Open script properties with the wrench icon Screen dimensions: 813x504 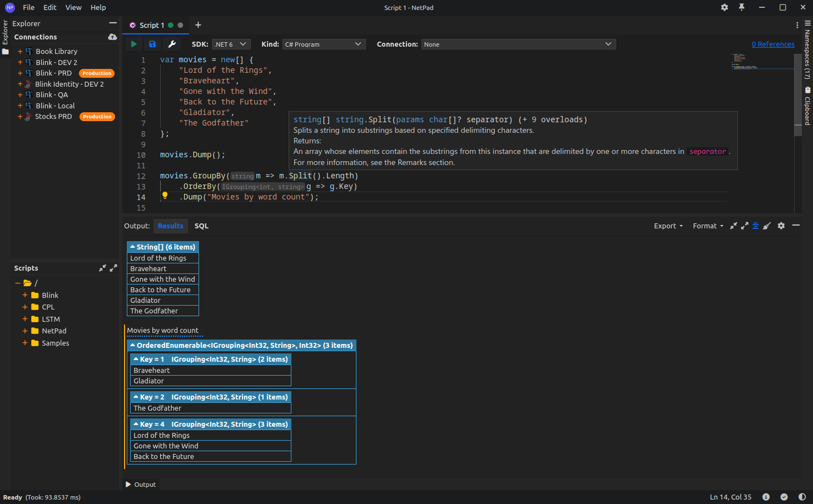click(x=172, y=44)
